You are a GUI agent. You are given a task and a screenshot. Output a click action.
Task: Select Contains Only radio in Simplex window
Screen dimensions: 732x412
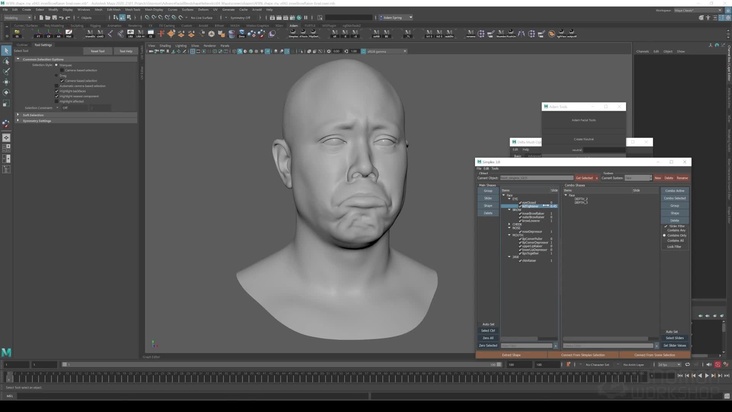click(665, 236)
